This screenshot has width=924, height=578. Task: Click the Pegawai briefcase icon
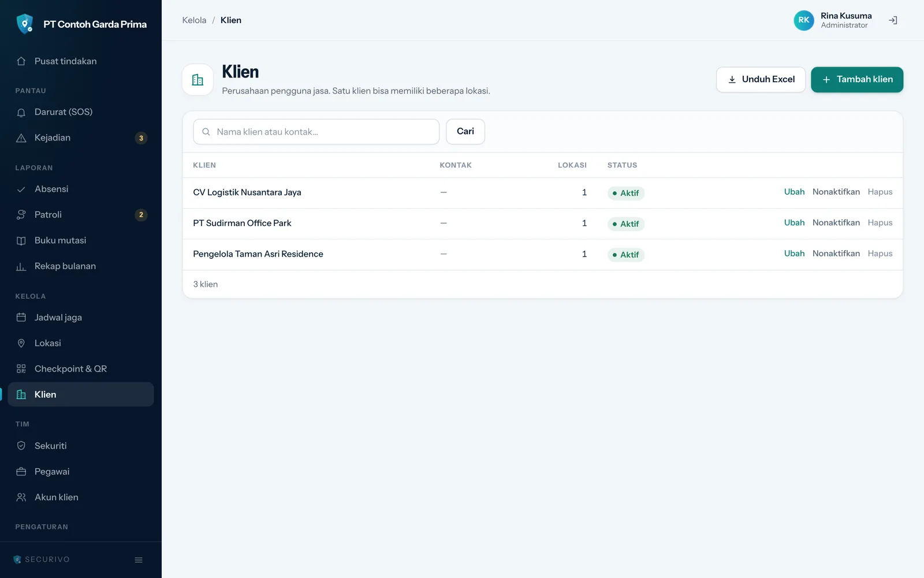click(x=21, y=472)
